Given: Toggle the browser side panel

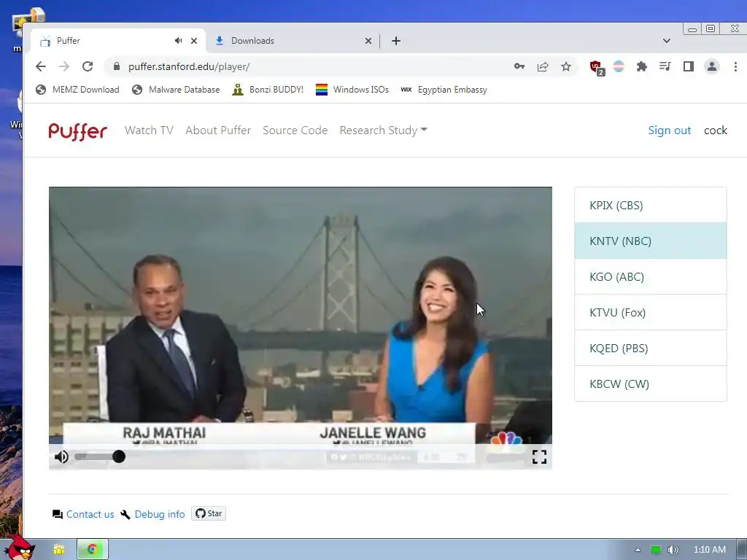Looking at the screenshot, I should [x=689, y=66].
